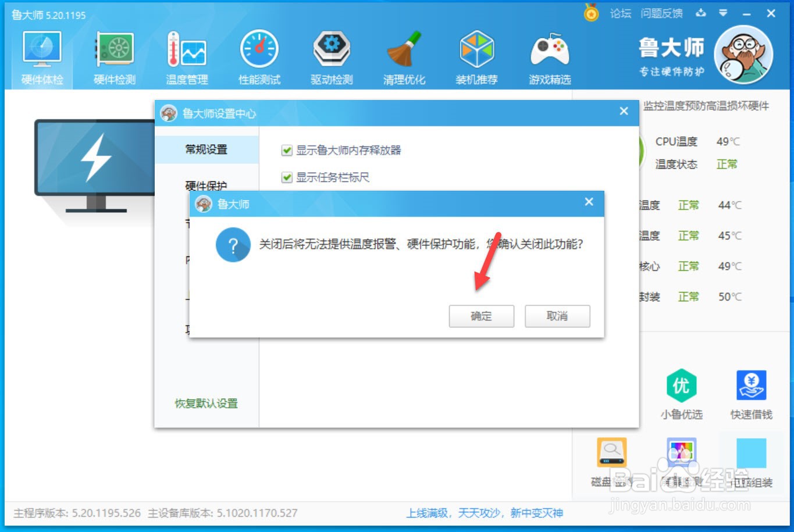Click the 主设备库版本 5.1020.1170.527 text
This screenshot has width=794, height=532.
[x=223, y=513]
